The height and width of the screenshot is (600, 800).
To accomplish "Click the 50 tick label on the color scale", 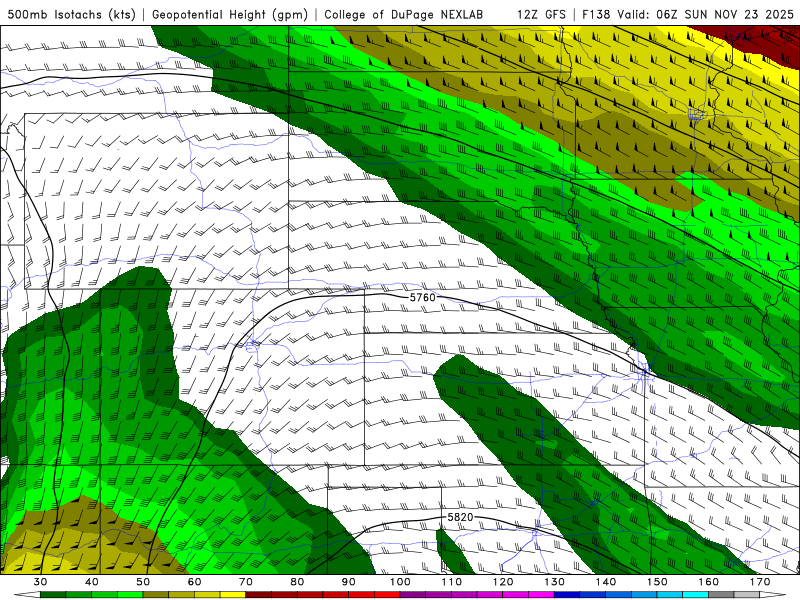I will pyautogui.click(x=143, y=582).
